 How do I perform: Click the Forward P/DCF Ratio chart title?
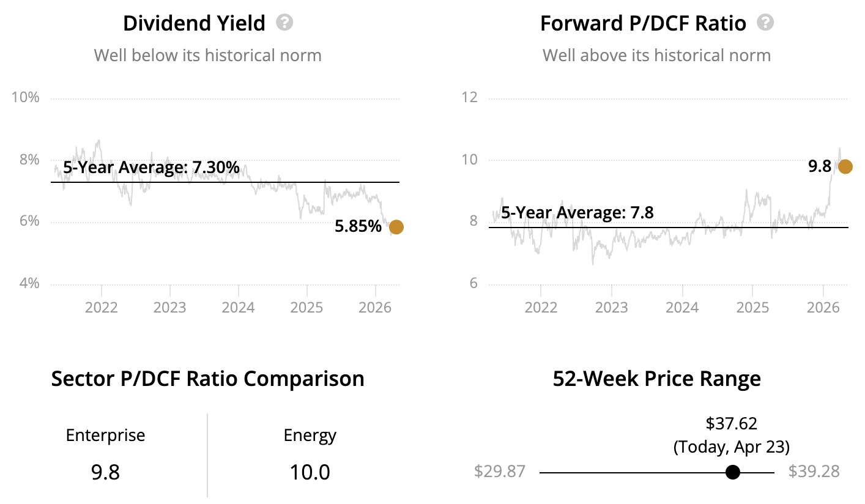click(x=643, y=24)
